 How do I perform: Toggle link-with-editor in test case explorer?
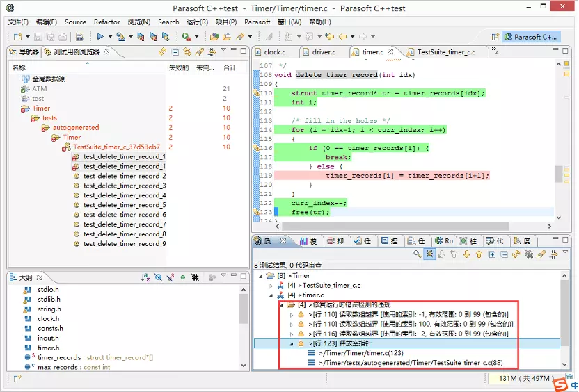pos(187,52)
